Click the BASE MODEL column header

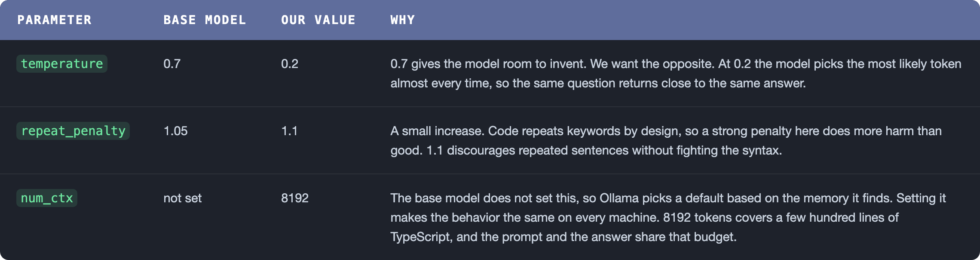(205, 20)
